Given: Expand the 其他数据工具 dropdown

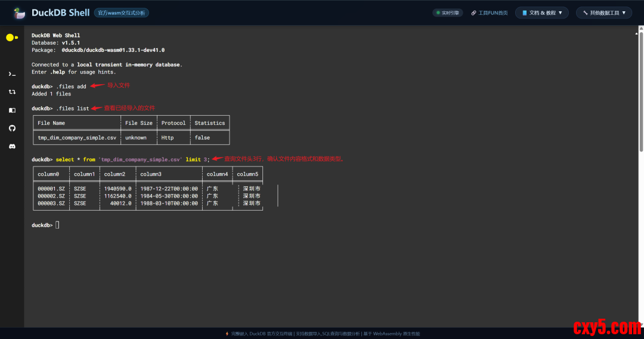Looking at the screenshot, I should pos(603,13).
